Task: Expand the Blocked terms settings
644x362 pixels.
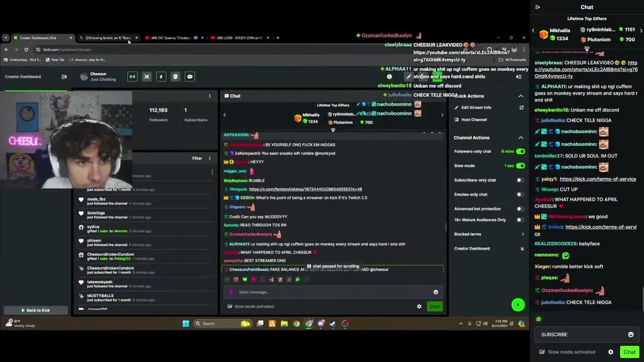Action: click(x=523, y=234)
